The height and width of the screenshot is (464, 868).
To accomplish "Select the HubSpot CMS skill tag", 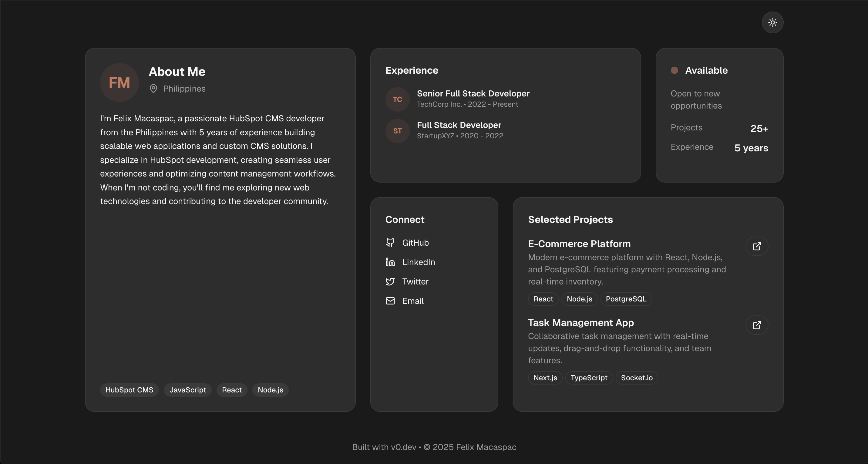I will [129, 390].
